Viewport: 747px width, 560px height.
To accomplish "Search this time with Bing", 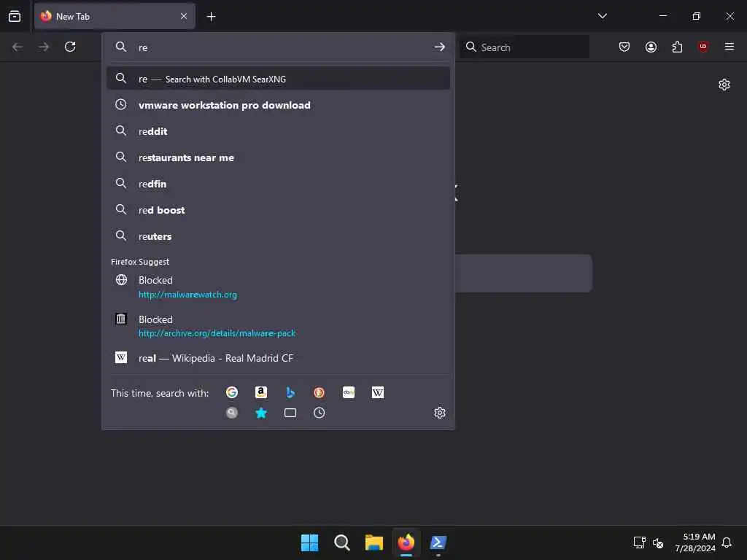I will pyautogui.click(x=290, y=392).
